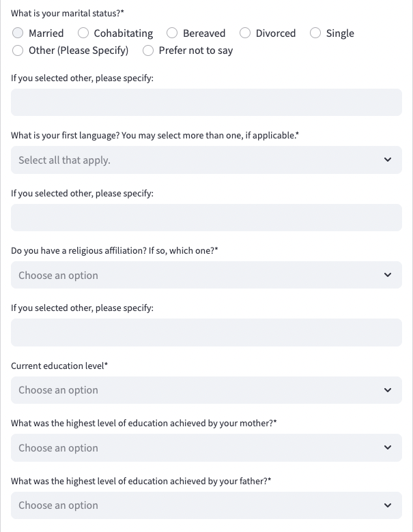Click the father's education chevron arrow
413x532 pixels.
click(388, 505)
